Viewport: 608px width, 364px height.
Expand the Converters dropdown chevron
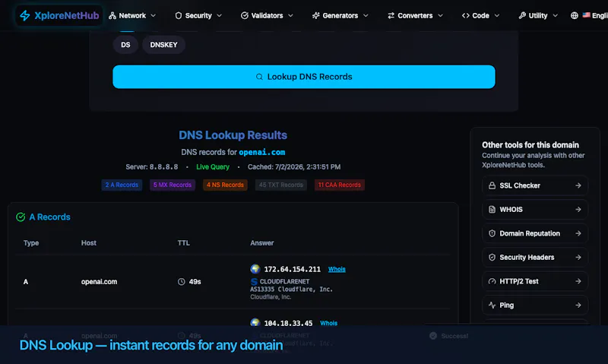coord(440,15)
